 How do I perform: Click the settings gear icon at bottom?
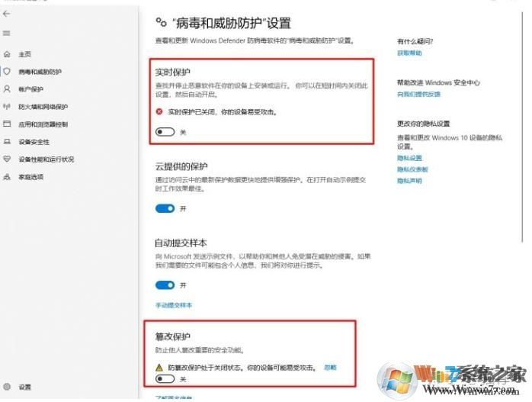tap(7, 387)
